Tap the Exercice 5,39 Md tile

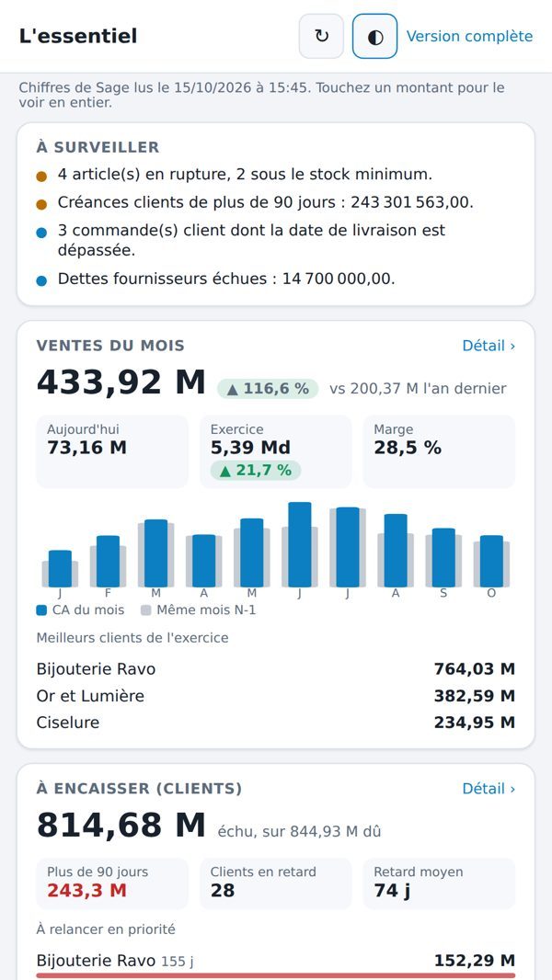(276, 451)
